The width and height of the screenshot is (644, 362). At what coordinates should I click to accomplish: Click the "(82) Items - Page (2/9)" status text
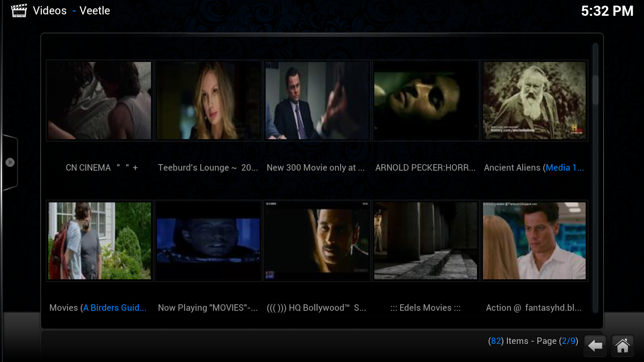(x=533, y=341)
